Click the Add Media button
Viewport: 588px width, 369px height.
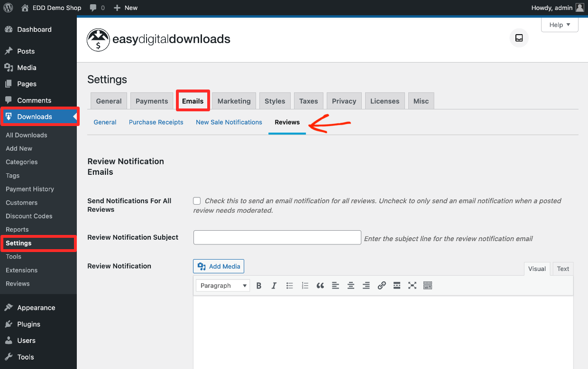[x=219, y=266]
